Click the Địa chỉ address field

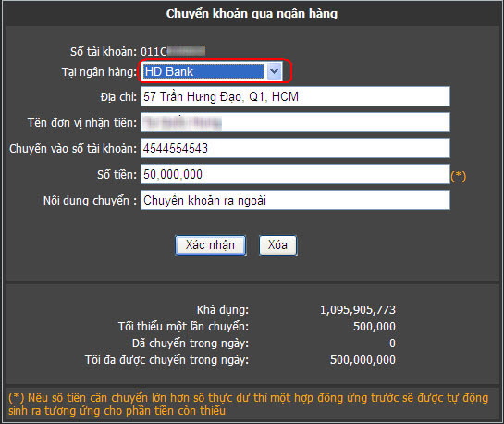(x=295, y=96)
